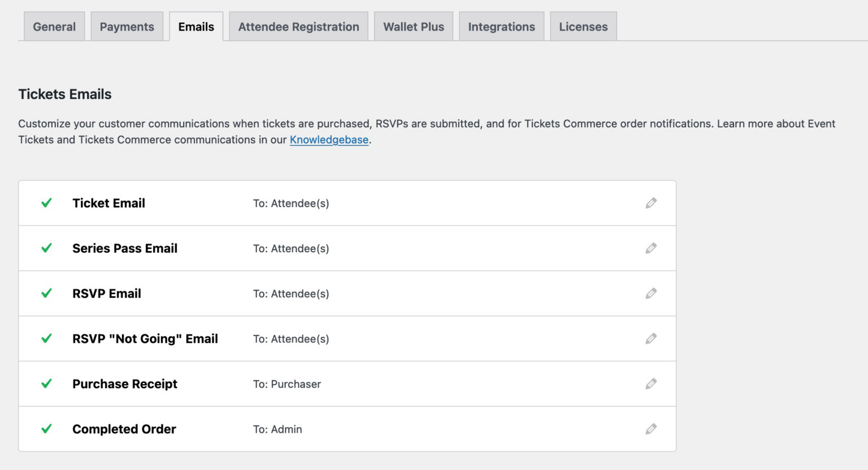Edit the Series Pass Email via pencil icon
This screenshot has height=470, width=868.
[651, 248]
